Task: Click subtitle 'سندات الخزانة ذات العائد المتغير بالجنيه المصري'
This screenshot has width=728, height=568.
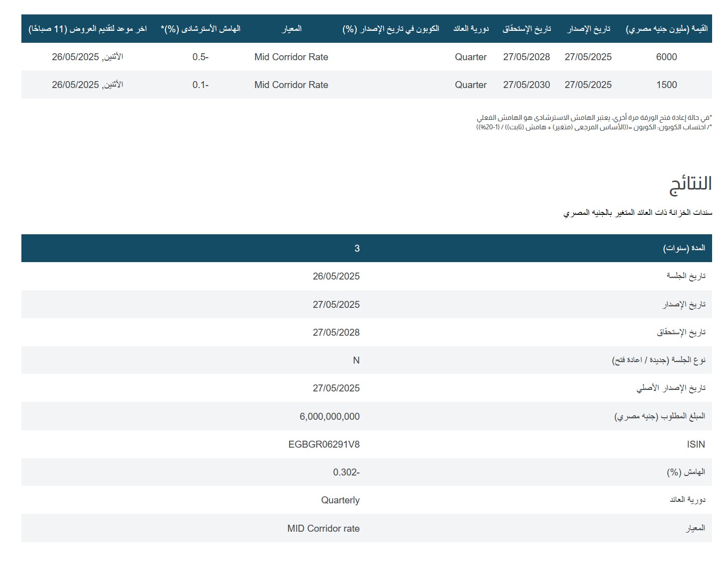Action: 637,212
